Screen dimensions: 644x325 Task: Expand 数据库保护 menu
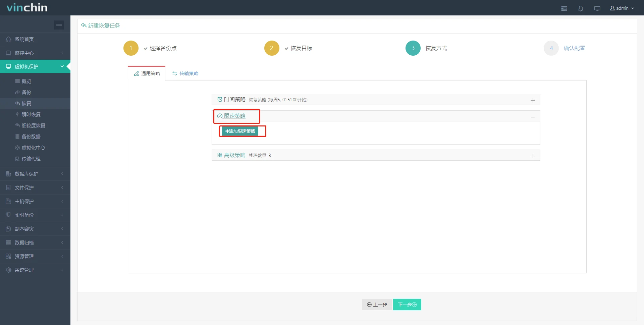pyautogui.click(x=35, y=174)
